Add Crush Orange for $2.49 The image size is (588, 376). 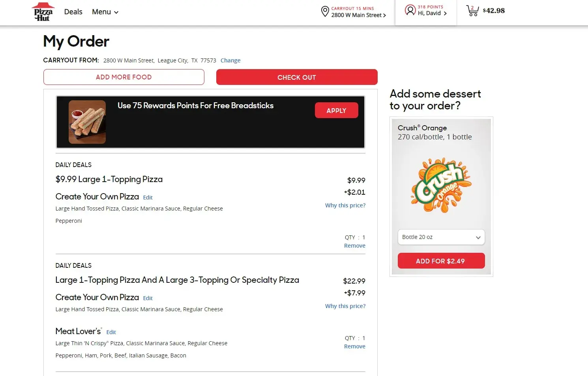click(441, 261)
